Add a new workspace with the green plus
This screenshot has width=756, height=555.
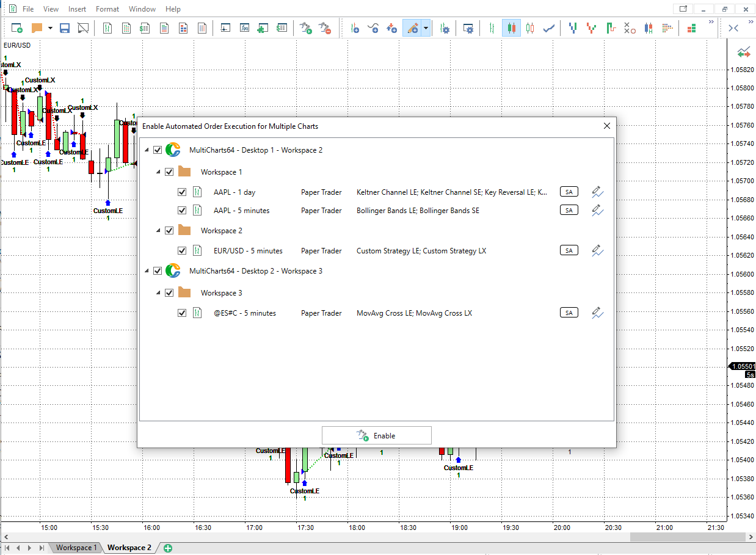coord(166,548)
